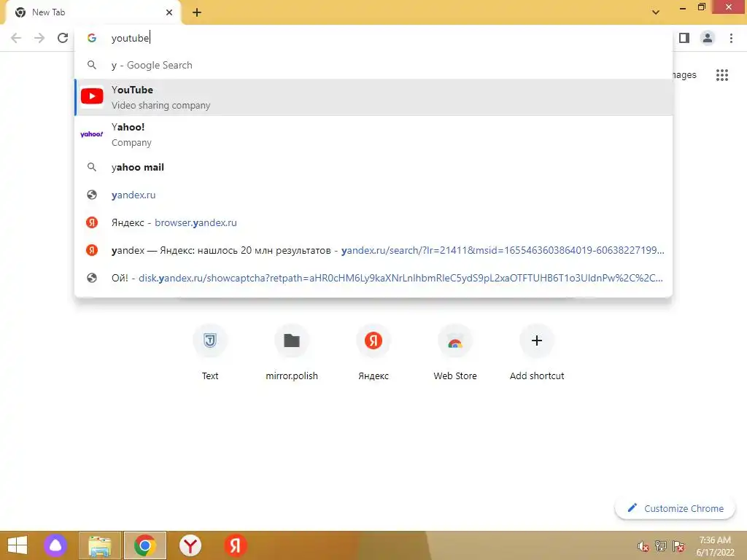This screenshot has height=560, width=747.
Task: Click the purple Yahoo logo icon
Action: point(92,134)
